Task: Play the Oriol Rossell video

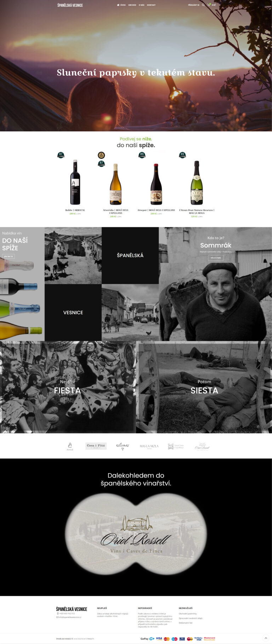Action: (136, 534)
